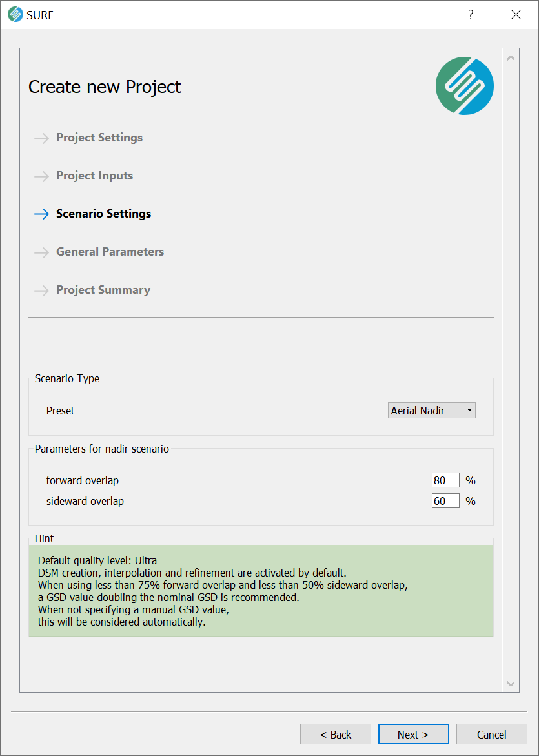Open the help question mark button

click(471, 15)
